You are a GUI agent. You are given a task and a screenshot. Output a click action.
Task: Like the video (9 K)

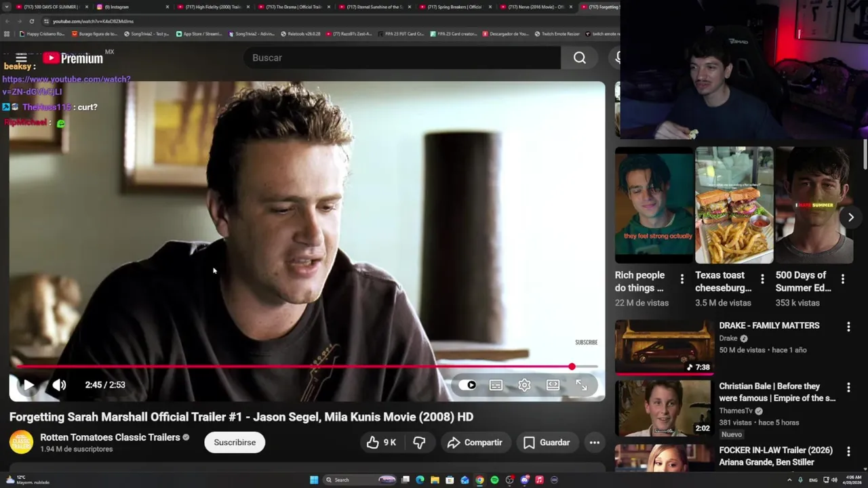381,443
